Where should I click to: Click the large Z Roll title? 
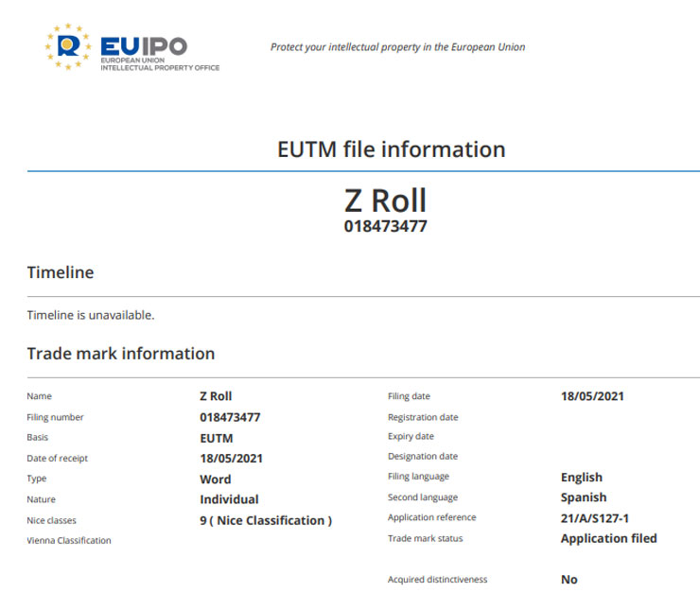[x=385, y=200]
